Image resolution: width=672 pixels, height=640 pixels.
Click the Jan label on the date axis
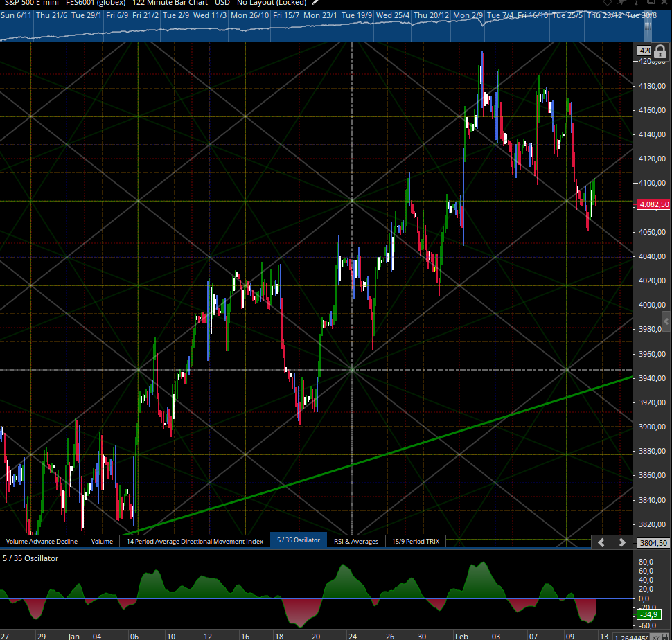coord(73,636)
